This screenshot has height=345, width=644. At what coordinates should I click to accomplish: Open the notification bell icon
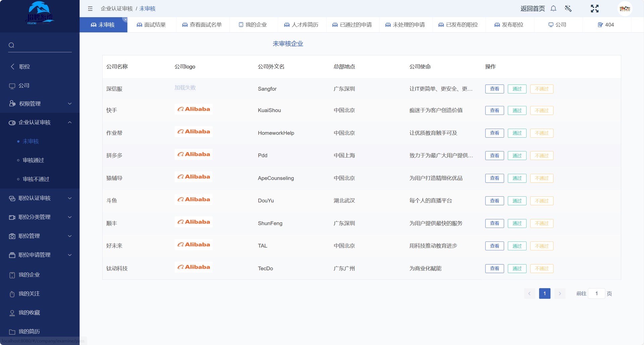pyautogui.click(x=553, y=8)
